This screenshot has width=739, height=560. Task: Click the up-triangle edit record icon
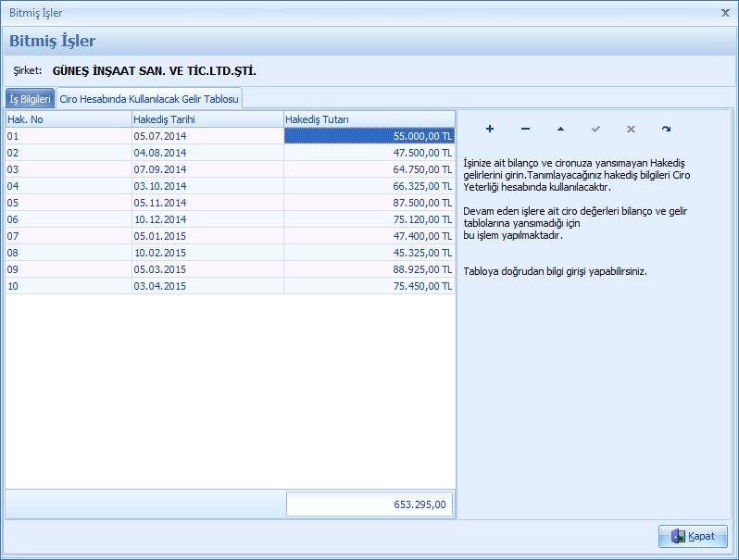(560, 129)
